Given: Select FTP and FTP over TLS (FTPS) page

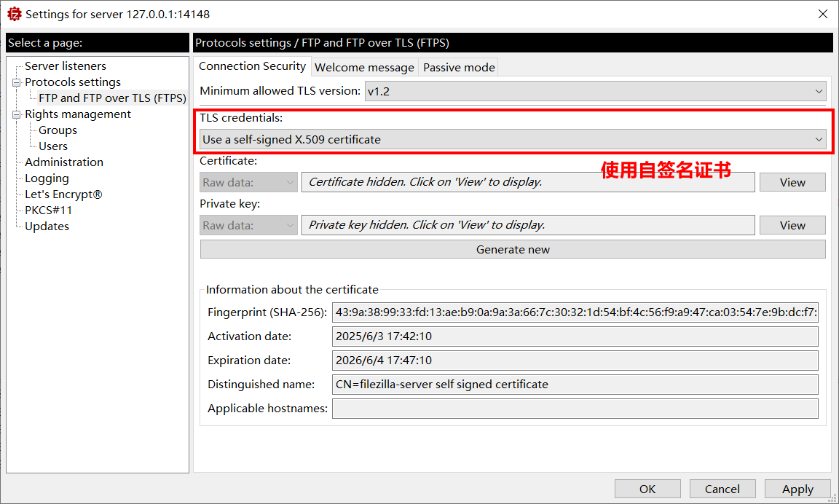Looking at the screenshot, I should (112, 98).
